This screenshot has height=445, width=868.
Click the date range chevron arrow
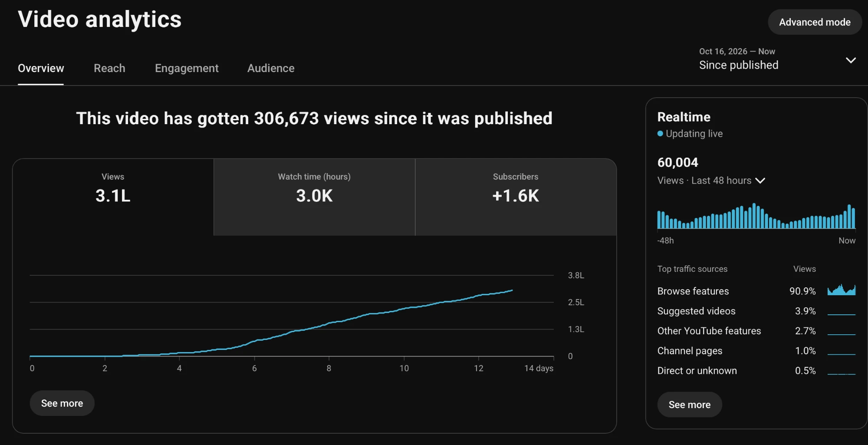[x=851, y=60]
